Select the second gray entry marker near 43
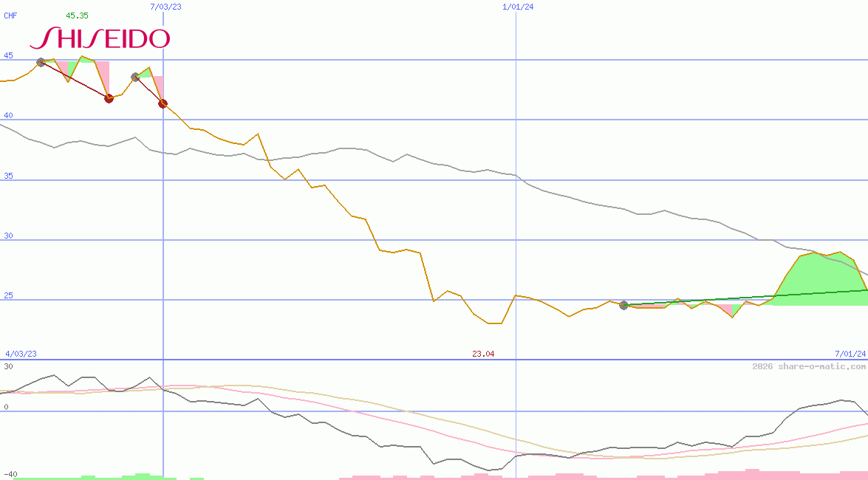868x480 pixels. coord(135,76)
